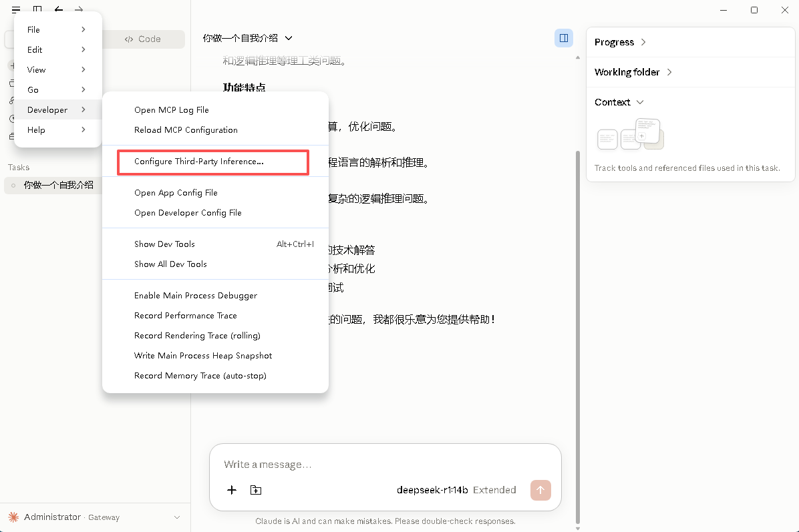The height and width of the screenshot is (532, 799).
Task: Switch to the Code tab
Action: coord(143,39)
